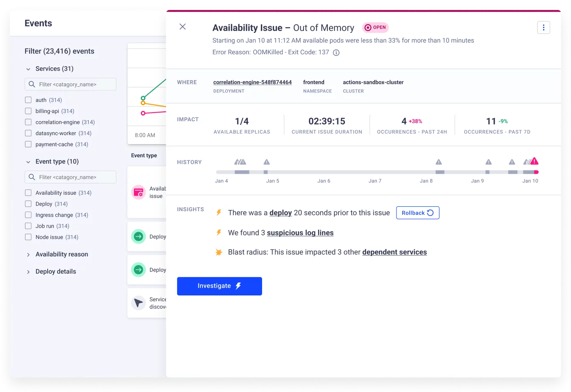The width and height of the screenshot is (571, 392).
Task: Click the orange data point on chart
Action: pos(143,103)
